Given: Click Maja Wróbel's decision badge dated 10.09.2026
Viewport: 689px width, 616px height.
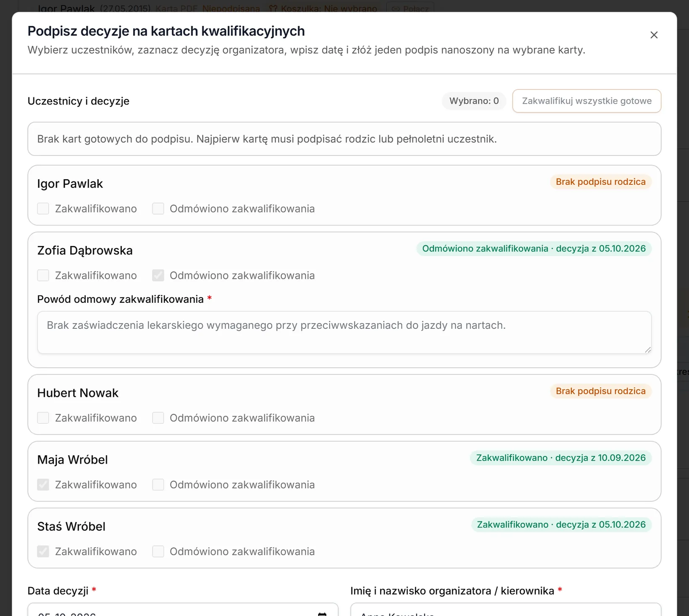Looking at the screenshot, I should (560, 458).
